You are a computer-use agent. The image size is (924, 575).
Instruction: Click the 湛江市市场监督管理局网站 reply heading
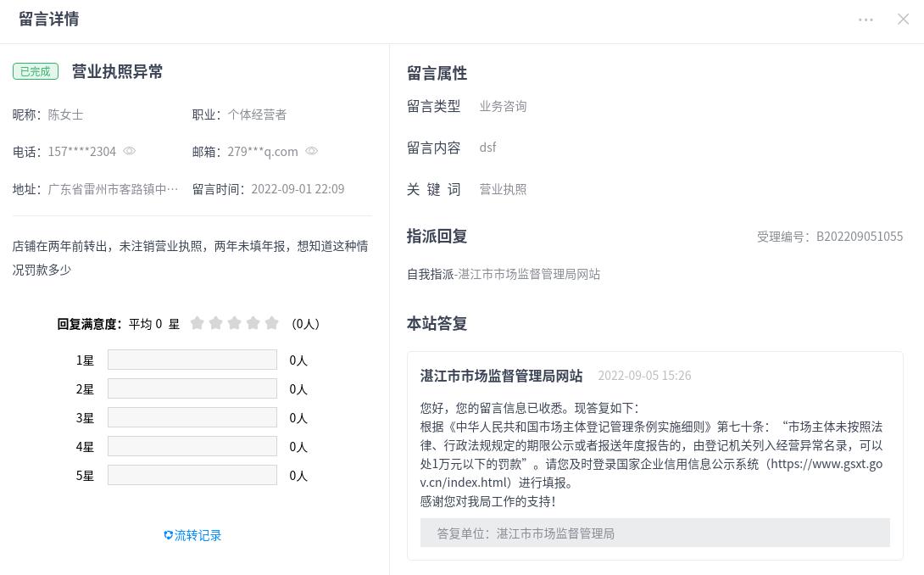click(501, 376)
